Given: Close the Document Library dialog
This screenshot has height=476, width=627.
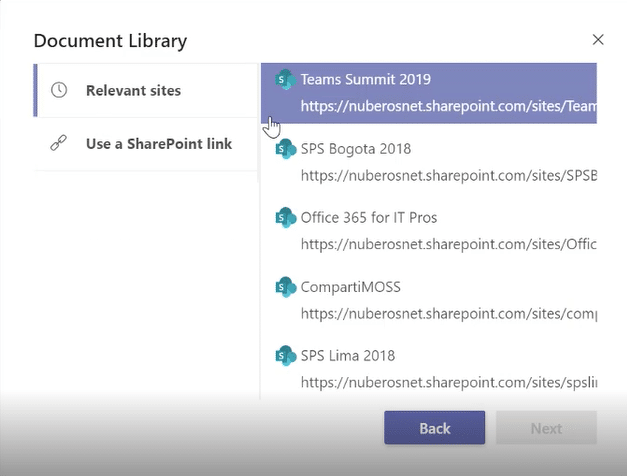Looking at the screenshot, I should click(598, 40).
